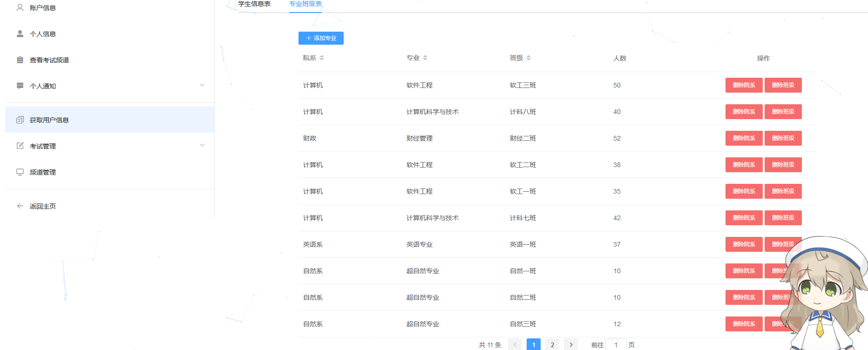Select page 1 in pagination

(534, 345)
